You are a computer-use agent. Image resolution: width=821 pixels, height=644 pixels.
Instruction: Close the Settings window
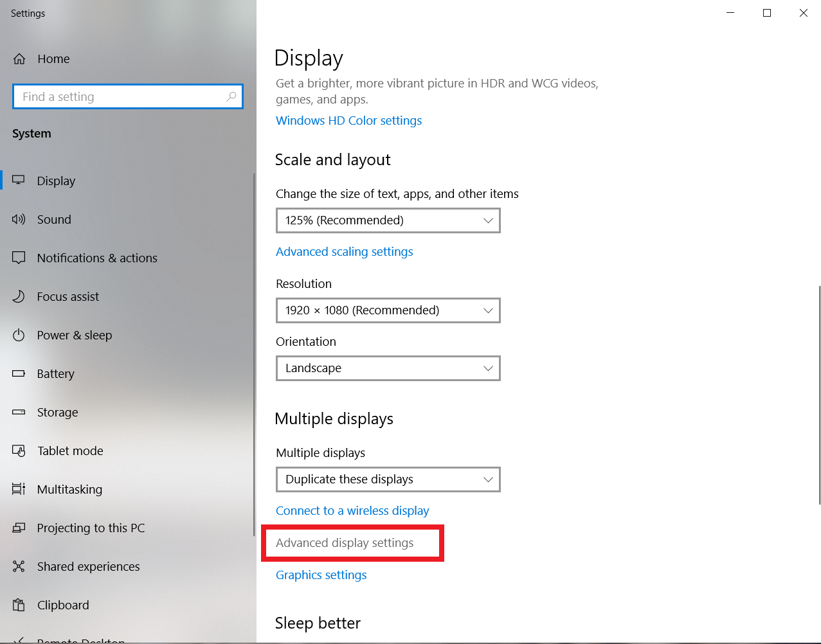(803, 13)
